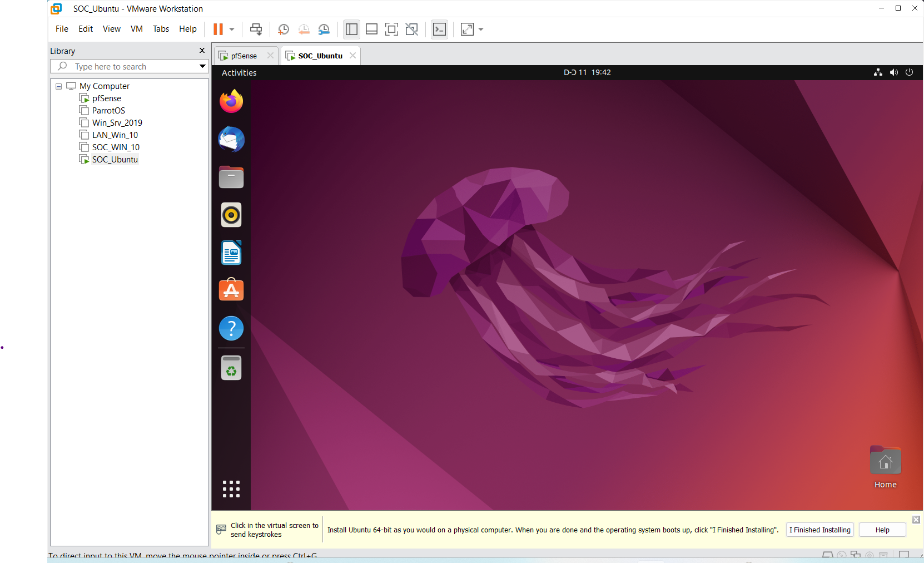This screenshot has height=563, width=924.
Task: Switch to the pfSense tab
Action: coord(244,56)
